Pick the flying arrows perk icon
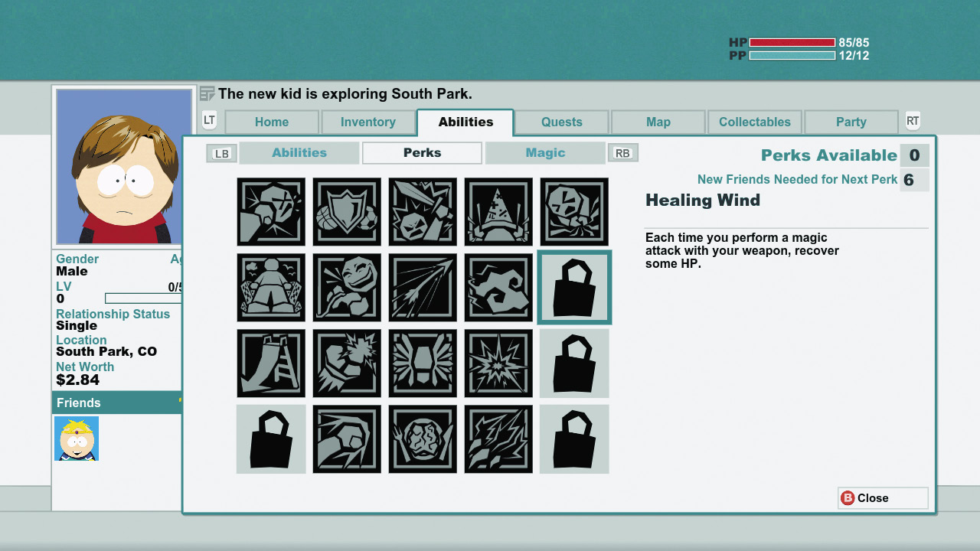 point(423,288)
